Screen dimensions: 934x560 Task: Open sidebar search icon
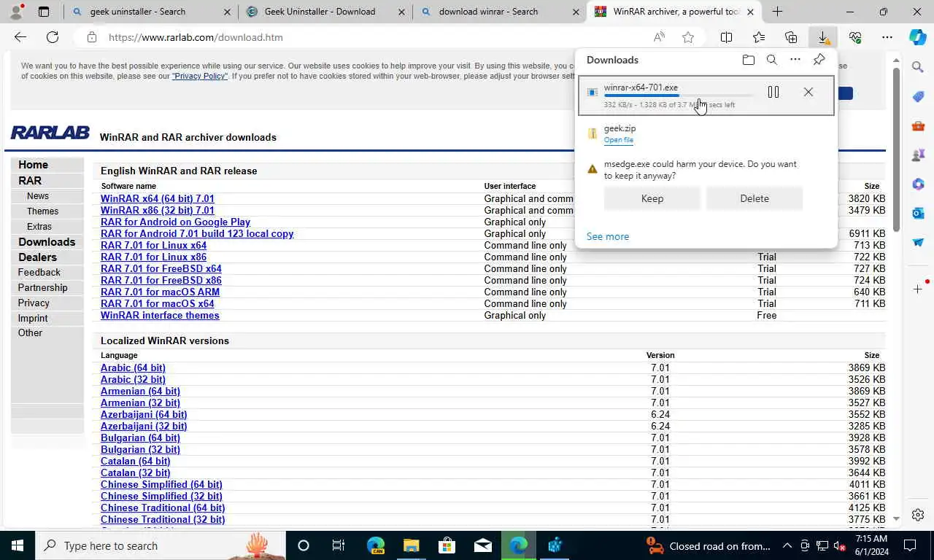click(x=918, y=67)
